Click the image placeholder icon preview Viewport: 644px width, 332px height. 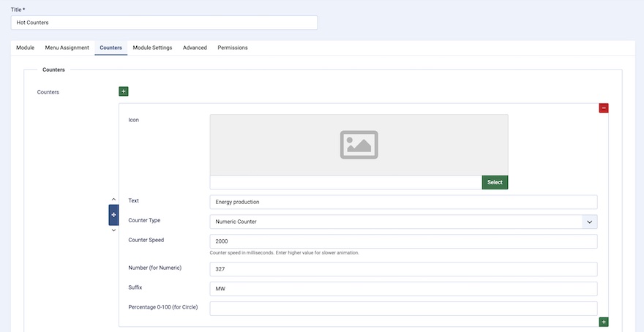(359, 145)
